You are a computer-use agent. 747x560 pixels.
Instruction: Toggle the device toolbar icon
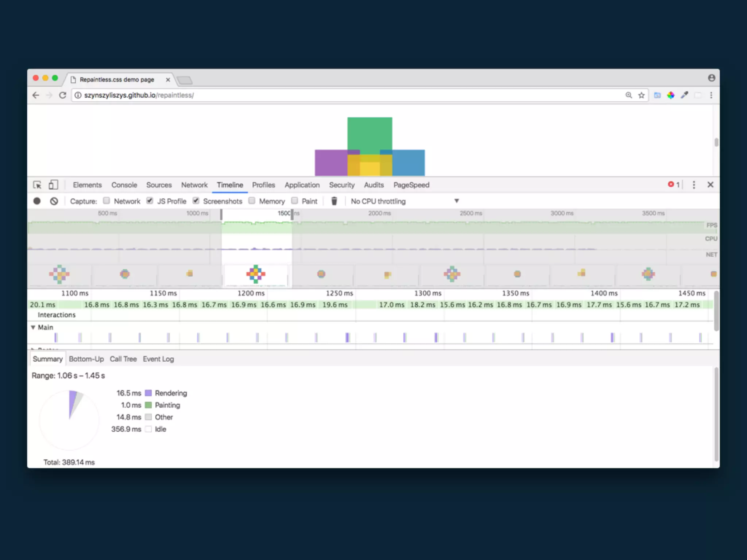(x=53, y=185)
